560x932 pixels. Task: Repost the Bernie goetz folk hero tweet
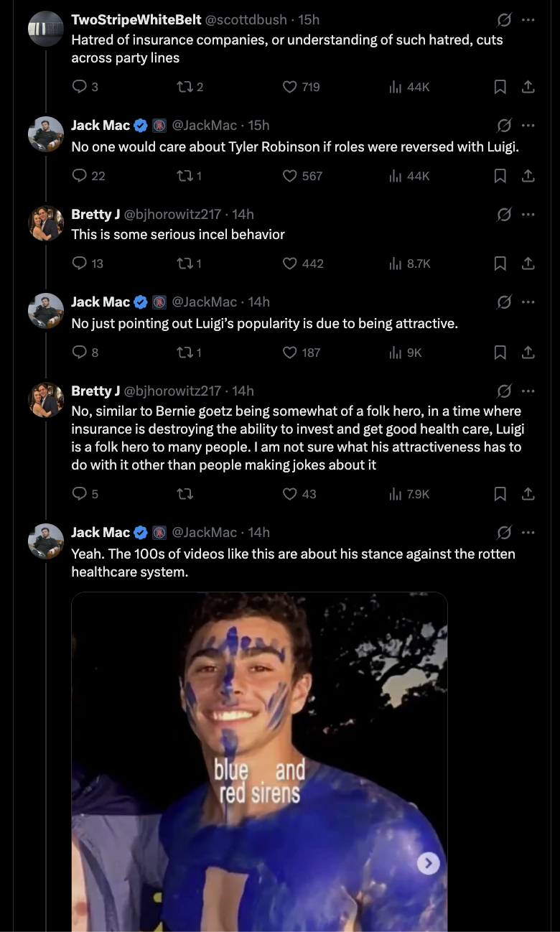pos(185,494)
